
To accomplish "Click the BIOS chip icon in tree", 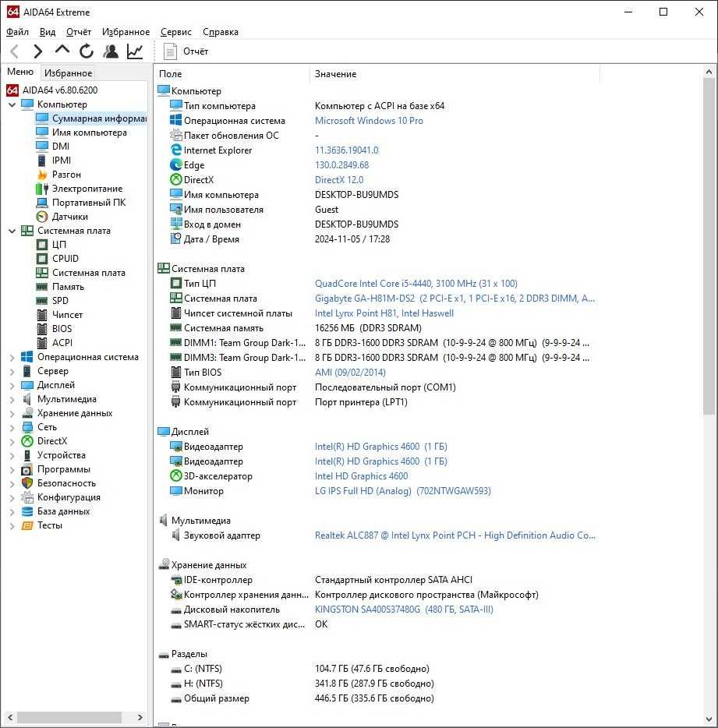I will click(42, 329).
